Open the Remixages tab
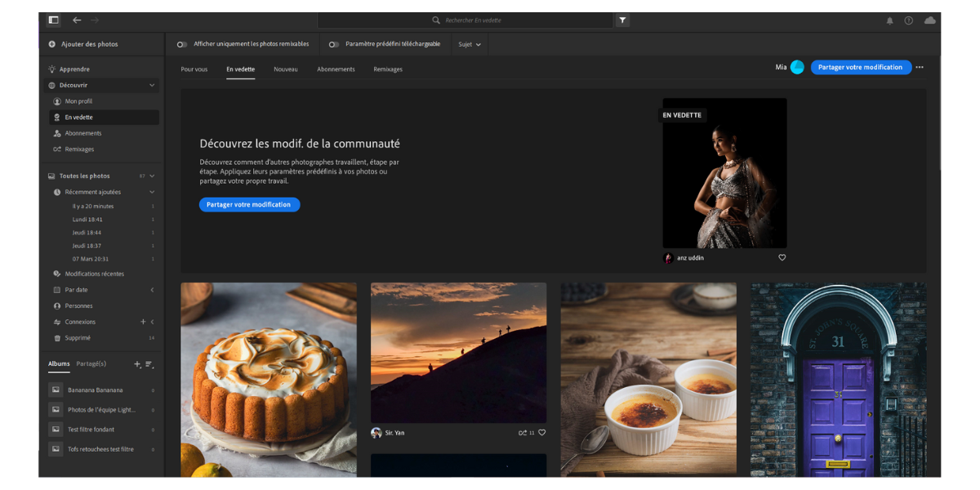 pos(388,69)
